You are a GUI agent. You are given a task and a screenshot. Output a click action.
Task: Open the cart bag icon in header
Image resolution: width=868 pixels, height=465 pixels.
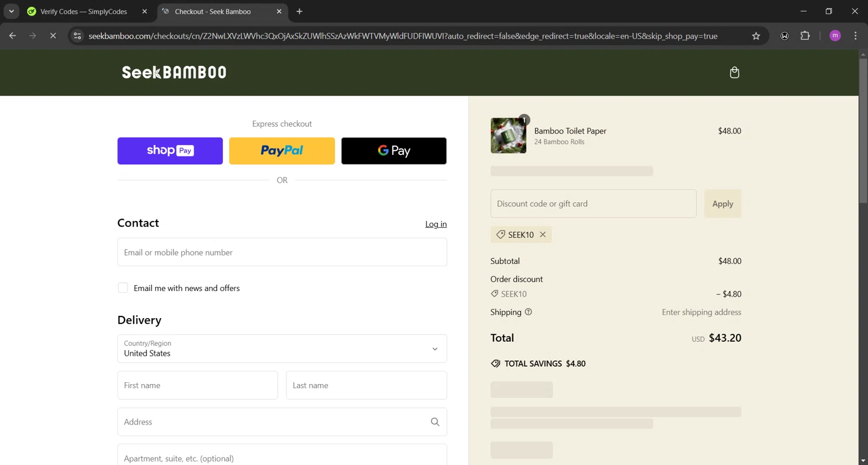click(734, 72)
